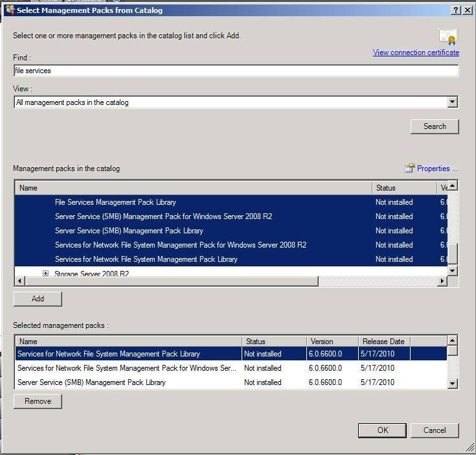Click the catalog horizontal scrollbar thumb
476x455 pixels.
pos(172,281)
